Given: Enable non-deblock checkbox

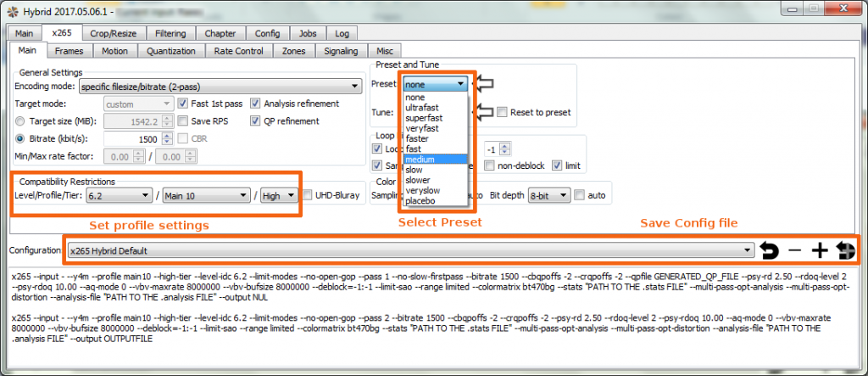Looking at the screenshot, I should [489, 166].
